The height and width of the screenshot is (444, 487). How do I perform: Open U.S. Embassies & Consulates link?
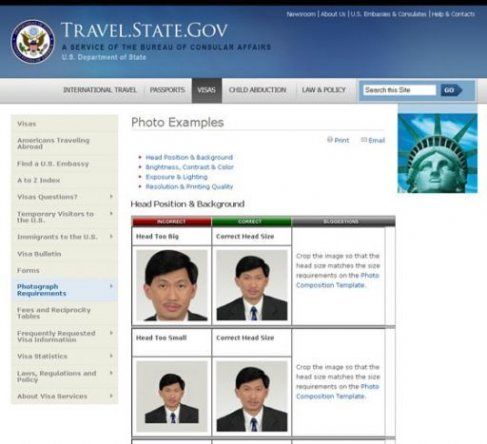coord(388,14)
